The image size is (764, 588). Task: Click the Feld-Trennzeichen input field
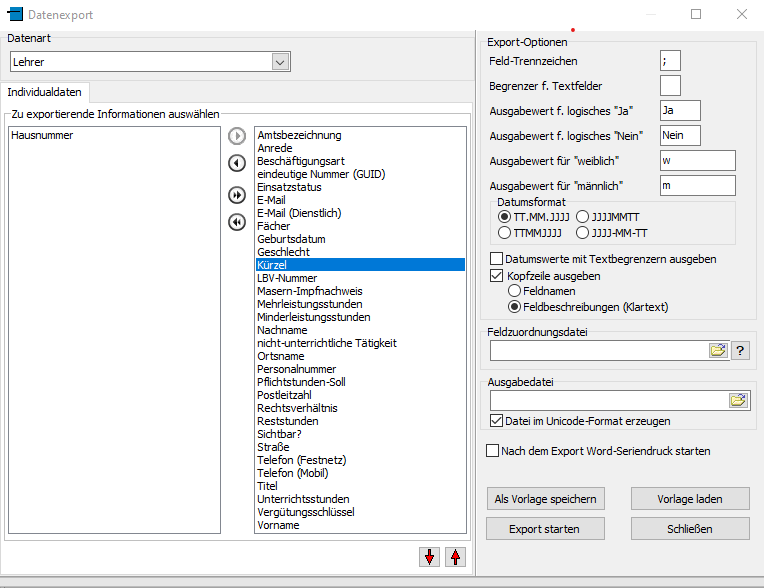coord(670,62)
